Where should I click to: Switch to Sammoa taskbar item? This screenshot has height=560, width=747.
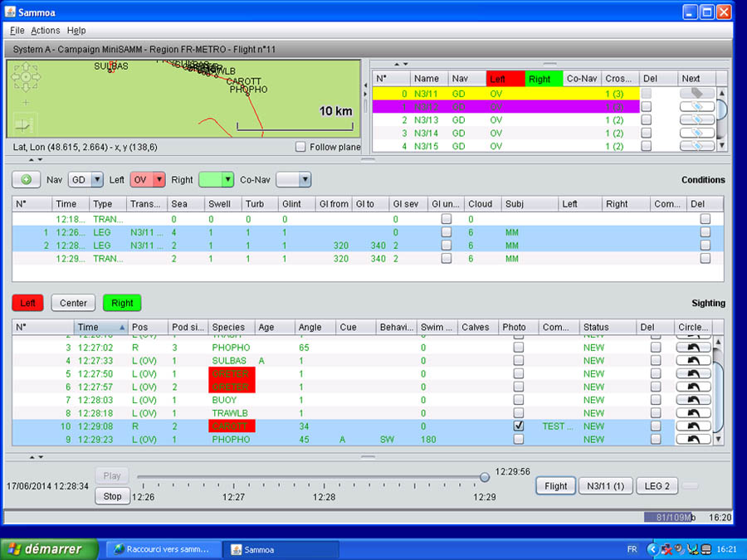[281, 549]
